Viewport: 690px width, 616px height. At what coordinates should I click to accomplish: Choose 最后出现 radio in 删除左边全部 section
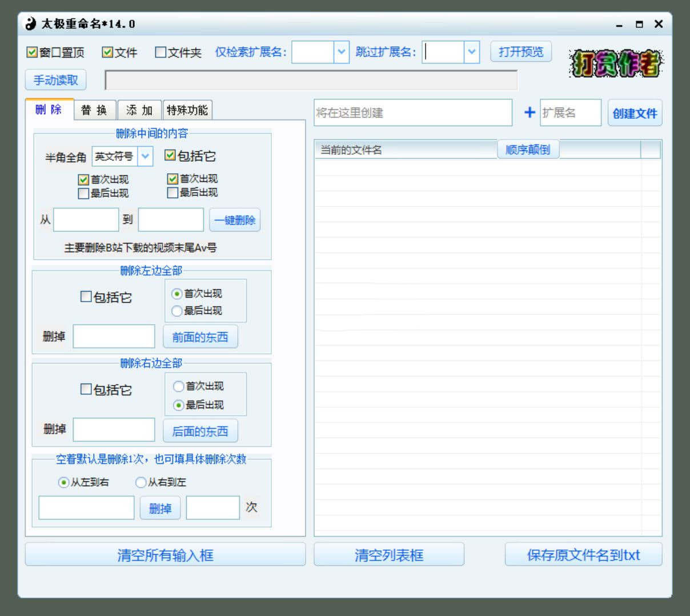177,311
